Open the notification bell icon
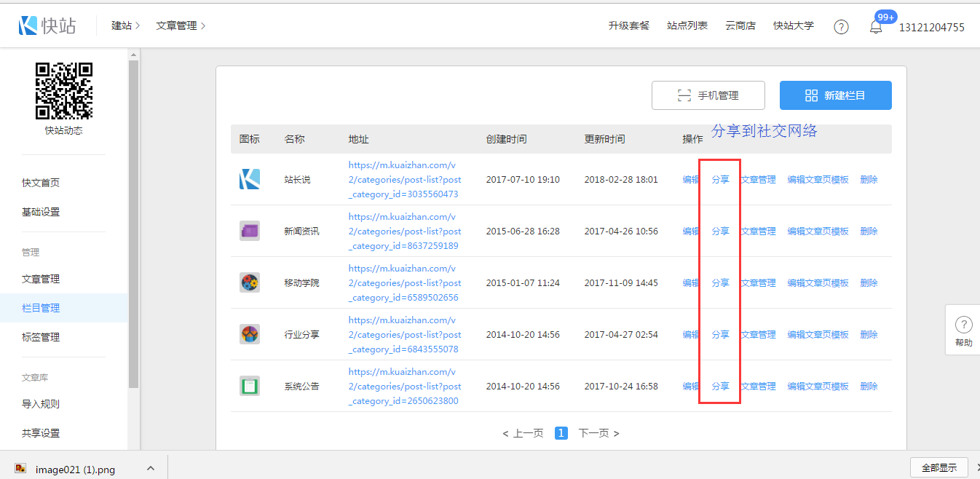Screen dimensions: 980x479 pos(876,27)
